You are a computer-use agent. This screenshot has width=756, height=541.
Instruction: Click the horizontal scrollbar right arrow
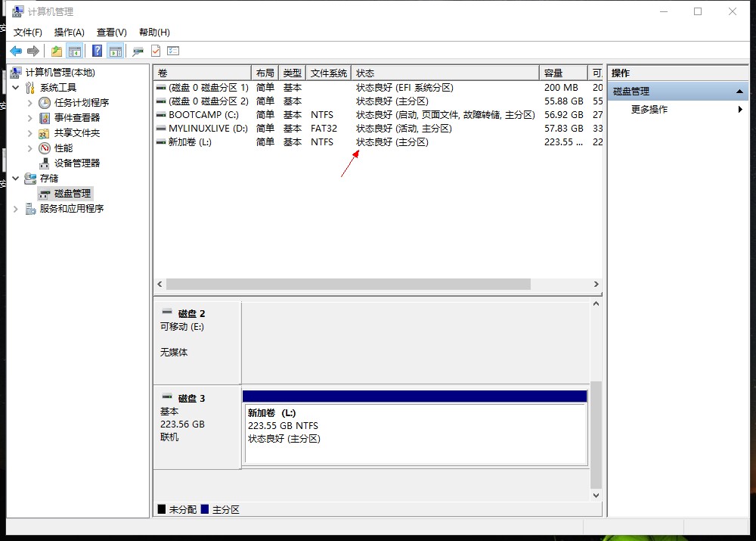coord(596,284)
